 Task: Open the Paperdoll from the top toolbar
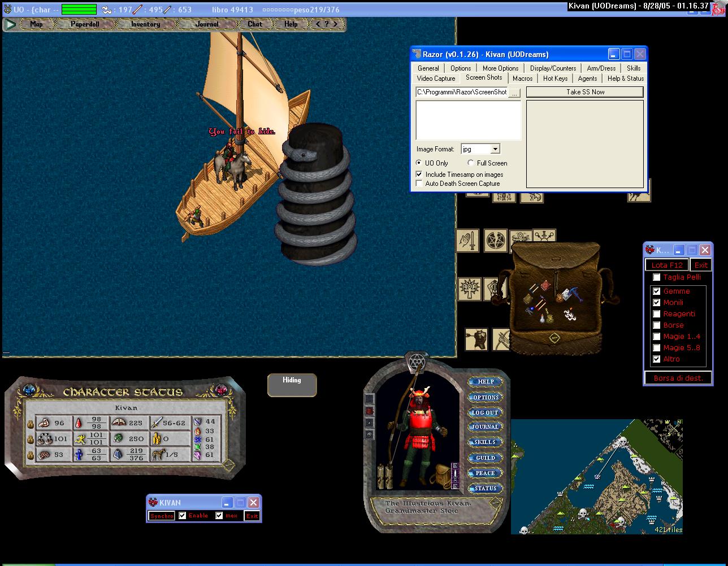(84, 24)
